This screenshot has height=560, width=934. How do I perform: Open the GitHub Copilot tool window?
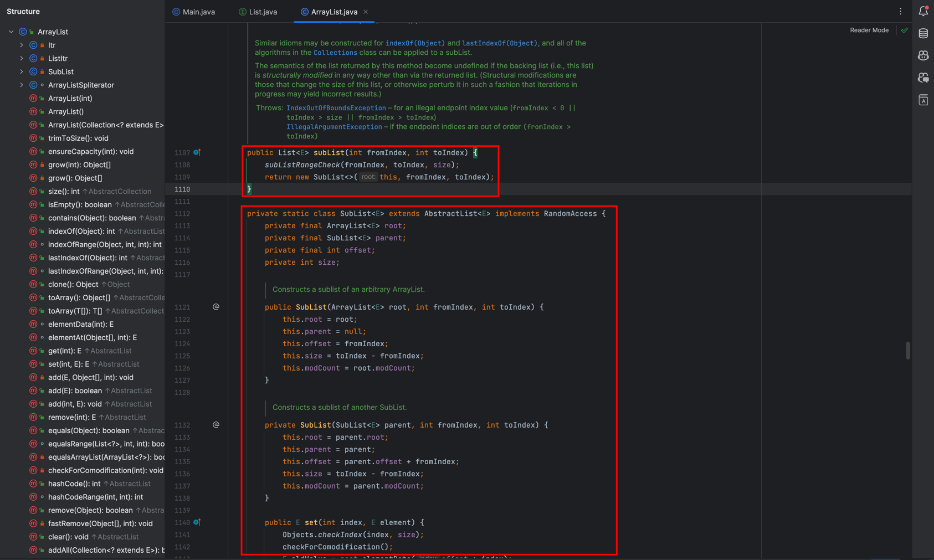pyautogui.click(x=923, y=56)
